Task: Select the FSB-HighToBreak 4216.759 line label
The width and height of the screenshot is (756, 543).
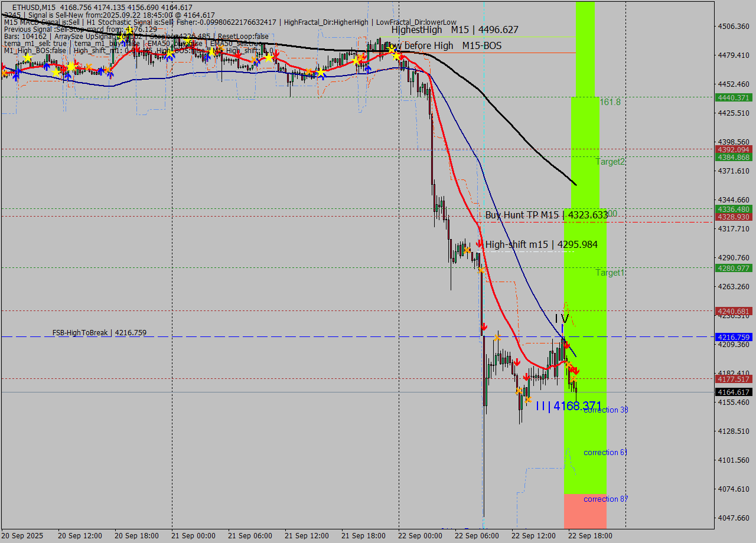Action: 99,333
